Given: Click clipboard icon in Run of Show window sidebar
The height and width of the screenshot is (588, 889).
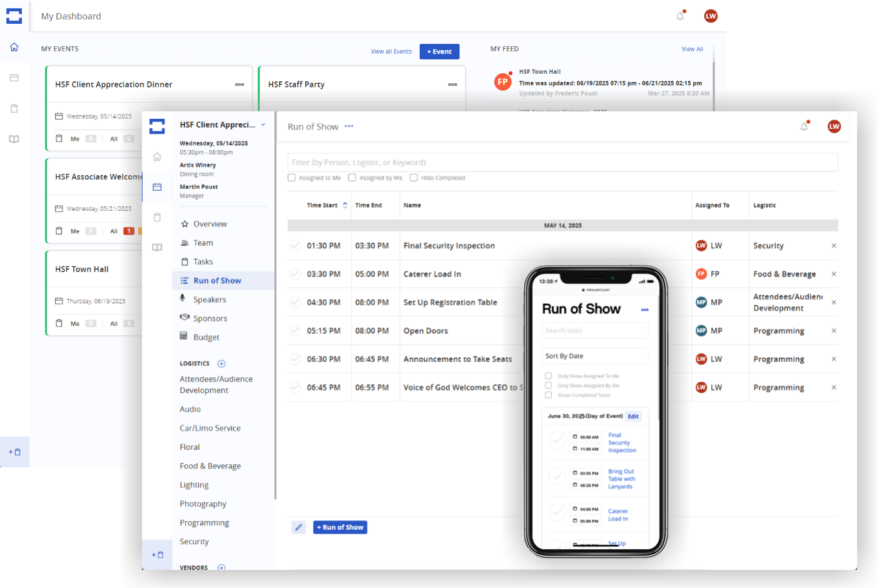Looking at the screenshot, I should (x=157, y=217).
